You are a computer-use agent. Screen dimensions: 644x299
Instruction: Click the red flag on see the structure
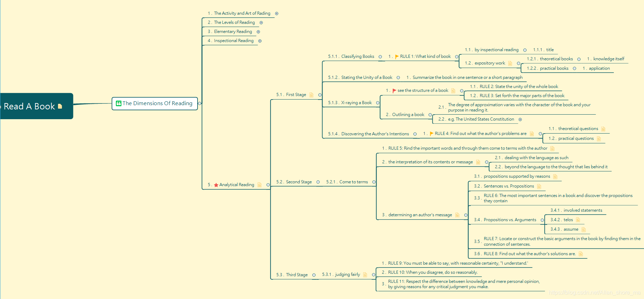click(x=394, y=91)
